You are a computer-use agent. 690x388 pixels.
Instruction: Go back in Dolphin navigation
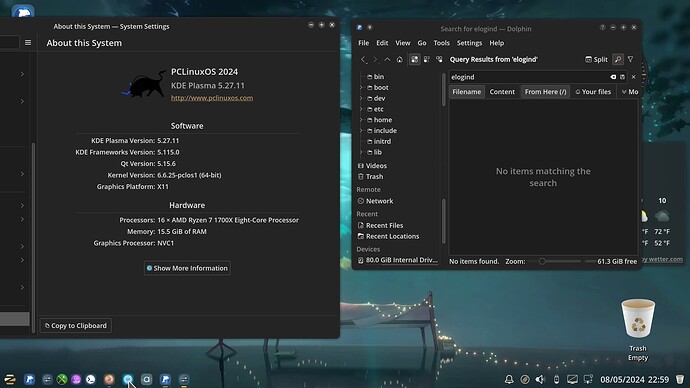tap(363, 59)
